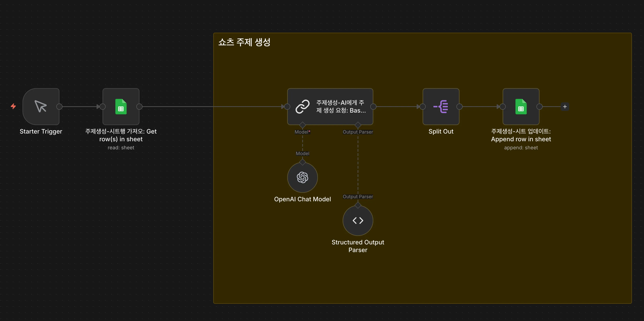
Task: Click the diamond above Structured Output Parser
Action: pos(358,205)
